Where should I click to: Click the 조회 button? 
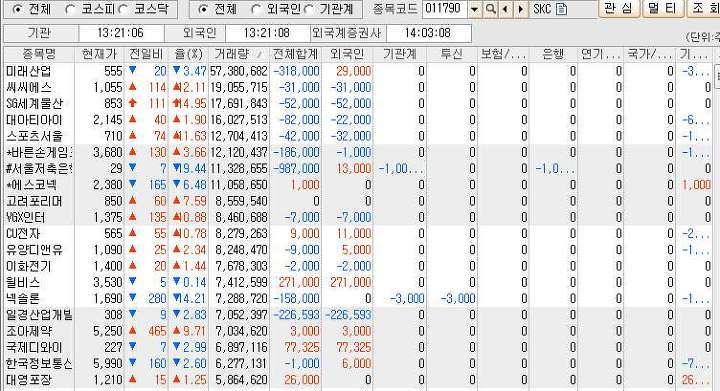703,8
